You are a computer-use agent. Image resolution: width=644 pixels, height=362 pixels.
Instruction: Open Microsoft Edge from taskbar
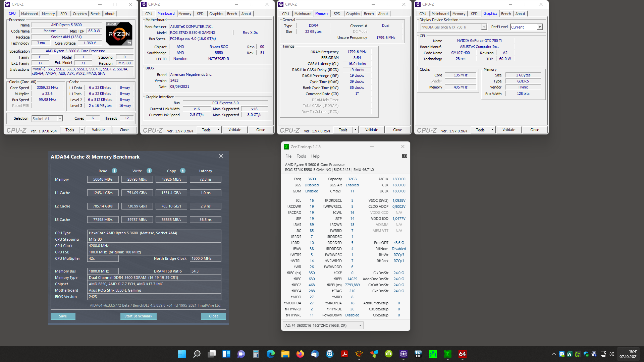pos(270,354)
